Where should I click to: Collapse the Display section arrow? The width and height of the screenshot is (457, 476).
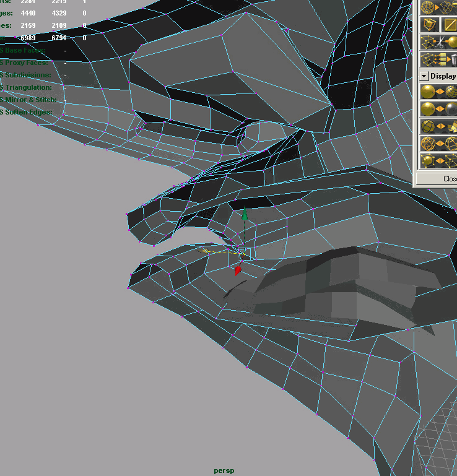point(424,76)
